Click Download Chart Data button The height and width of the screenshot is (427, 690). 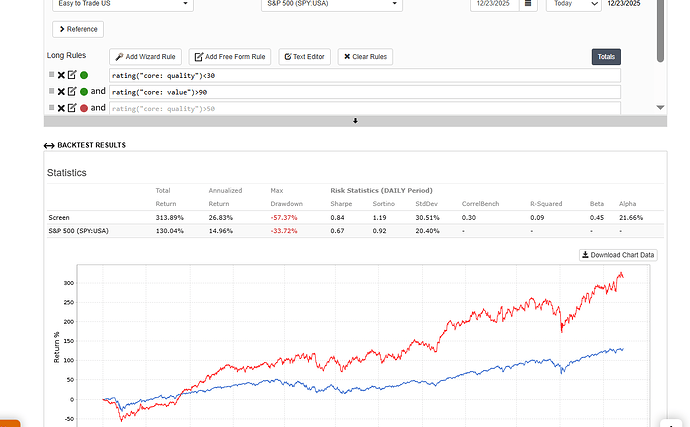pyautogui.click(x=618, y=255)
